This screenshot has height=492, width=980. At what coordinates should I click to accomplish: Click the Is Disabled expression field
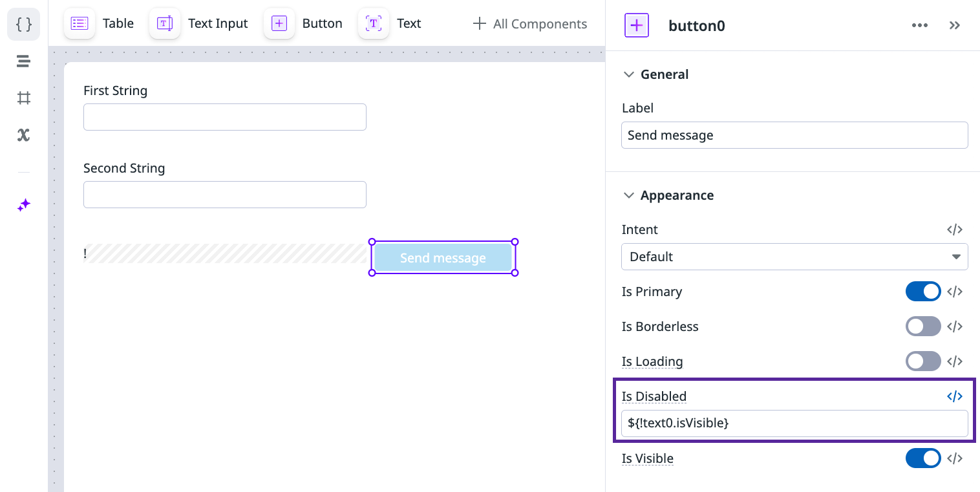794,423
